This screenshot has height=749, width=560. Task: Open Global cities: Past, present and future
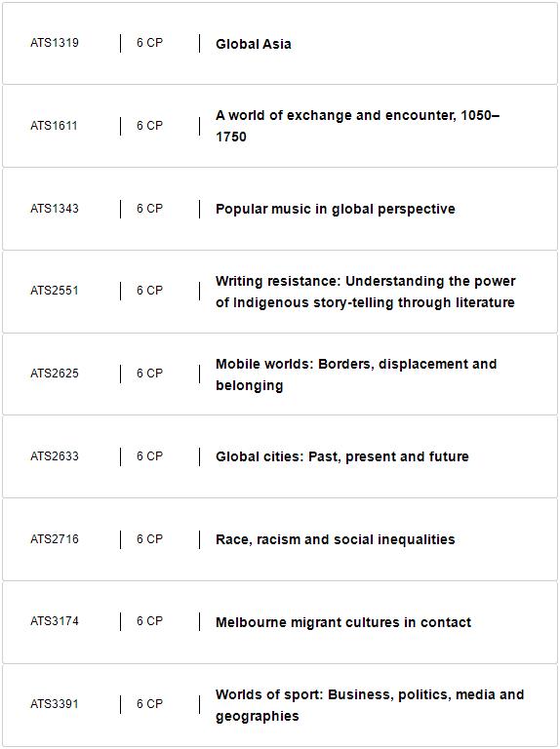[342, 456]
